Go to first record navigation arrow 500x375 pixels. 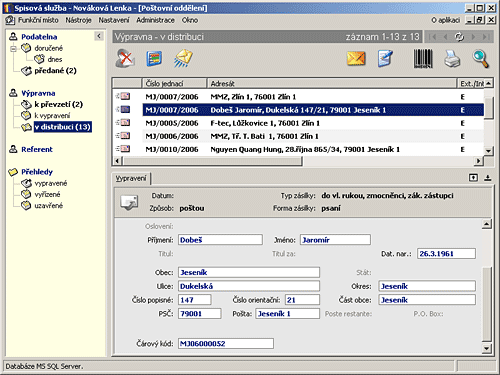click(432, 37)
